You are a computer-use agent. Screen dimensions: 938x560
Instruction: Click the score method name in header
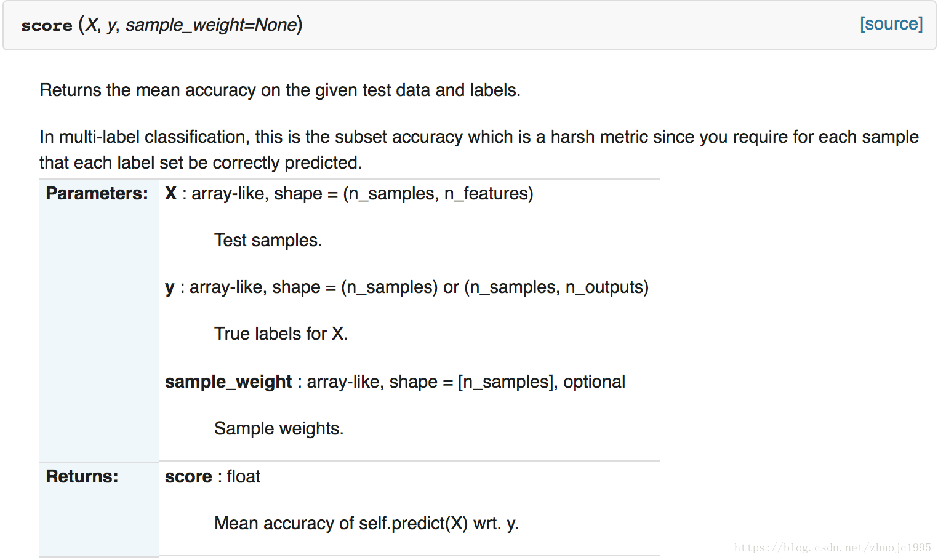click(x=47, y=25)
